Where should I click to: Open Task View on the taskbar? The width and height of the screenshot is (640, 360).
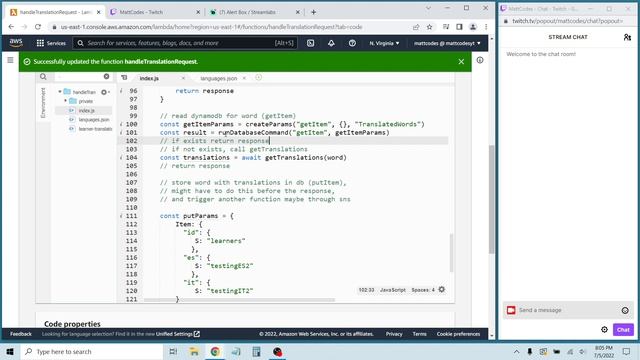173,351
